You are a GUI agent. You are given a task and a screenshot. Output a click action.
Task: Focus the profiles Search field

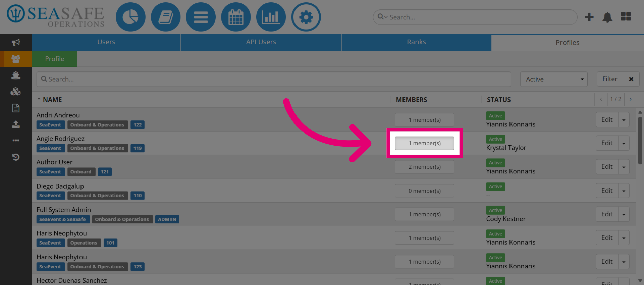(274, 79)
